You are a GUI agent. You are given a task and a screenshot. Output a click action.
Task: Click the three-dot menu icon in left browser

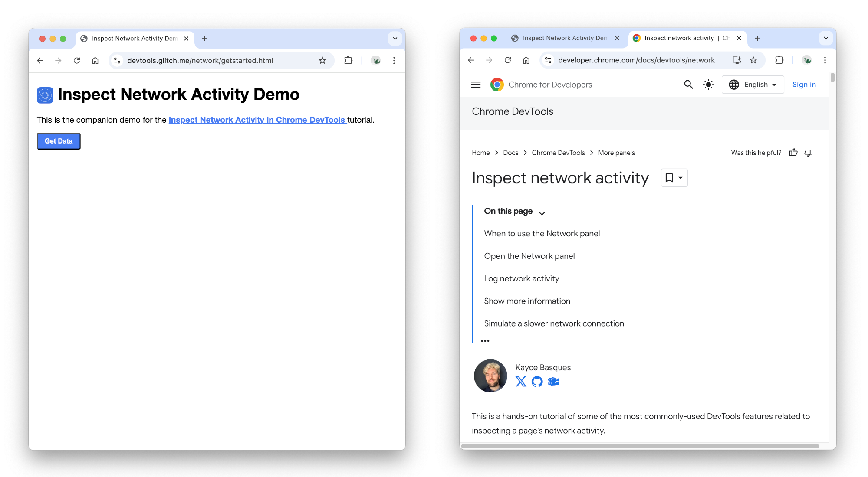(395, 60)
